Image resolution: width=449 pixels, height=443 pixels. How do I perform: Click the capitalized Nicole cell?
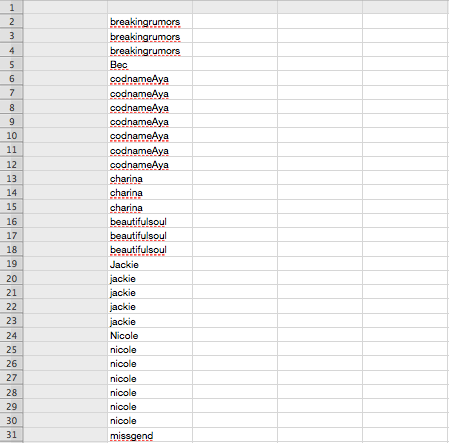[x=150, y=335]
